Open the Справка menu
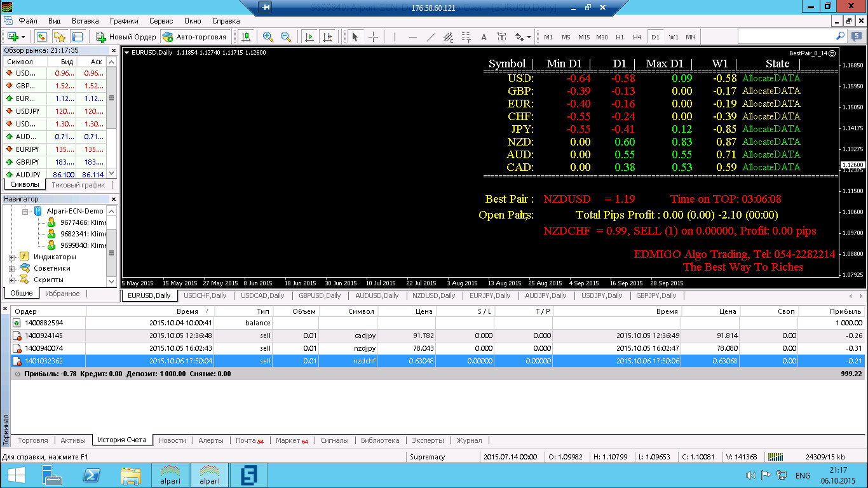The image size is (868, 488). 226,21
